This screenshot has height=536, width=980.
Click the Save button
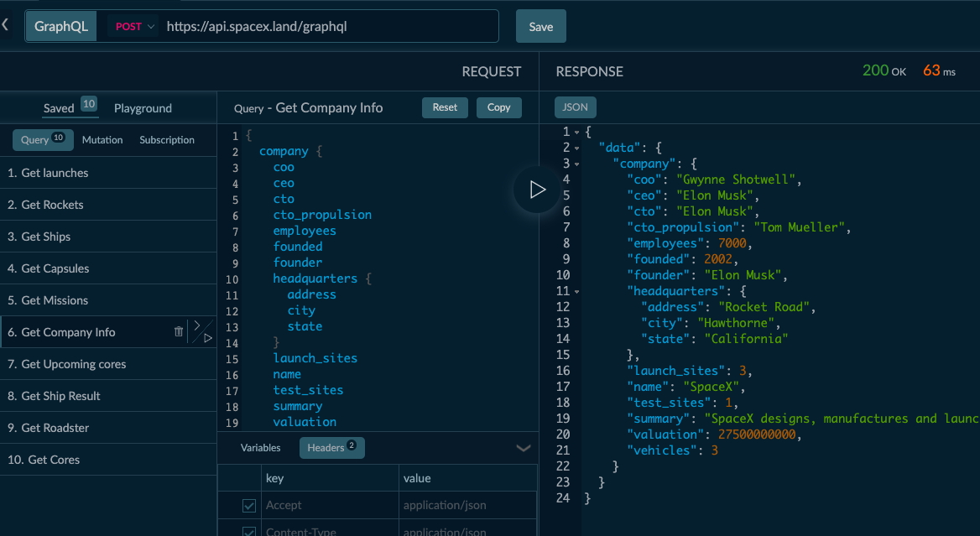pyautogui.click(x=540, y=26)
